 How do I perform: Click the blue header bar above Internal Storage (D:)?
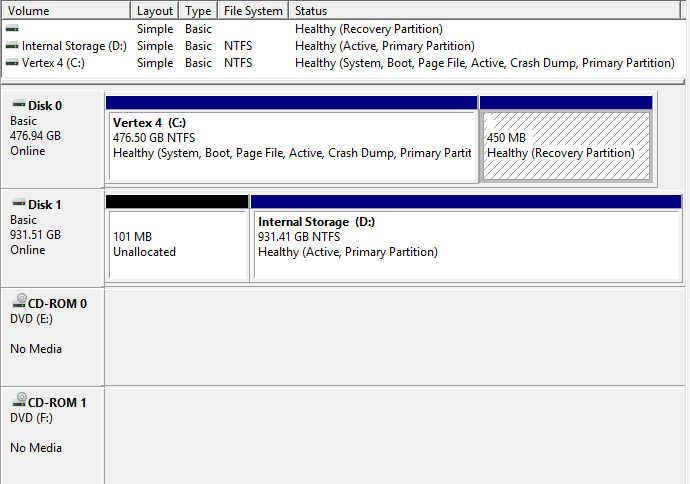pos(466,202)
